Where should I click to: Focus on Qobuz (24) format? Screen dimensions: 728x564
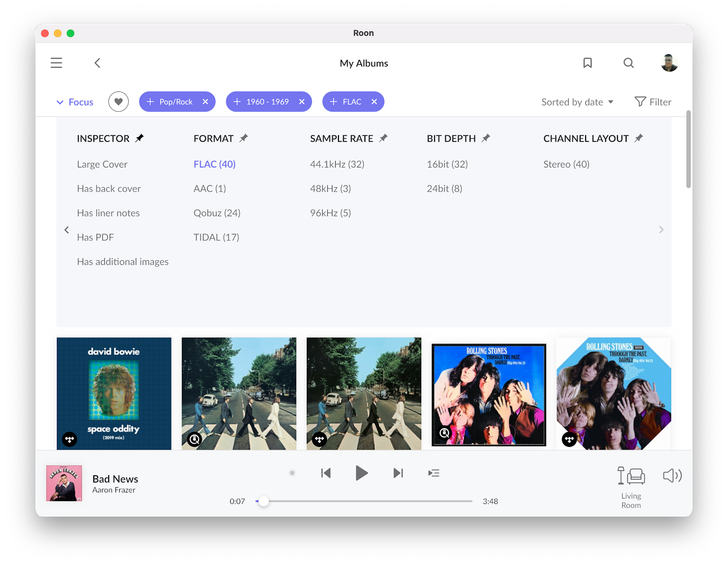click(217, 213)
